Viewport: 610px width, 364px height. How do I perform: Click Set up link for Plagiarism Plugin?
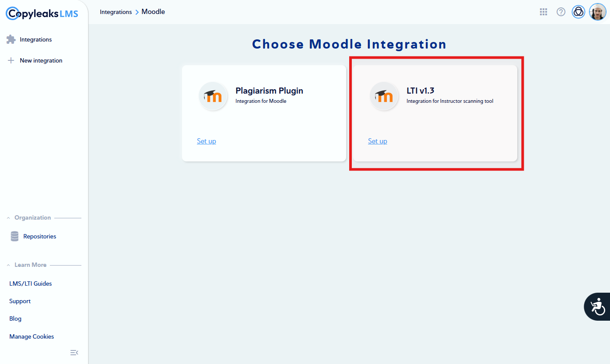click(x=207, y=141)
